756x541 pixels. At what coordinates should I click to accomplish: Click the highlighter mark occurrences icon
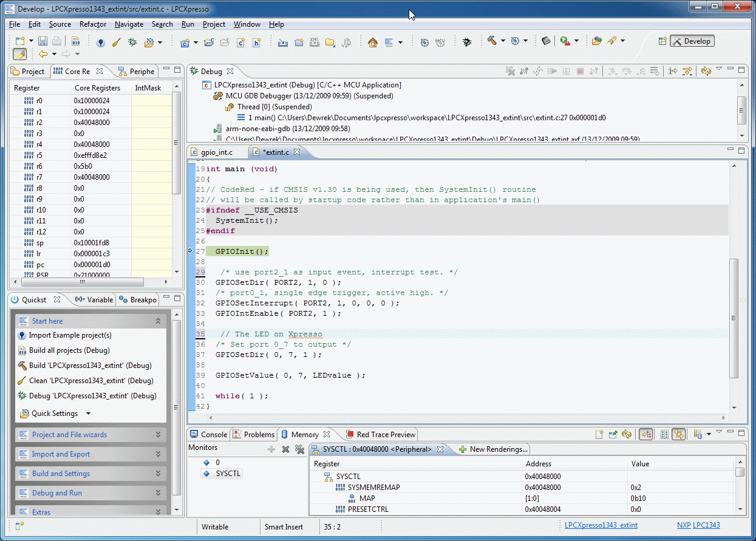tap(19, 54)
